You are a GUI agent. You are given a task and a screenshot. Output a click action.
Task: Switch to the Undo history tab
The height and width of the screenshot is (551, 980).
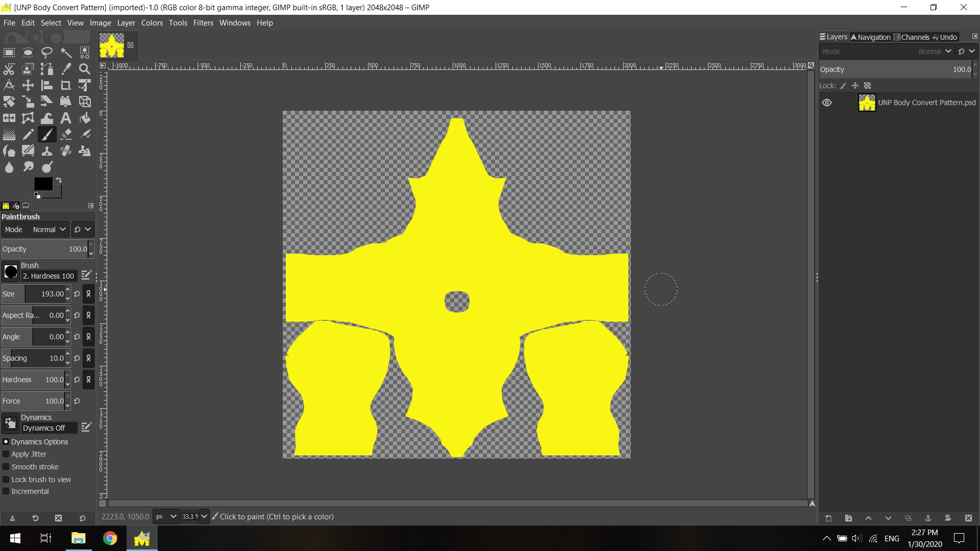tap(945, 37)
